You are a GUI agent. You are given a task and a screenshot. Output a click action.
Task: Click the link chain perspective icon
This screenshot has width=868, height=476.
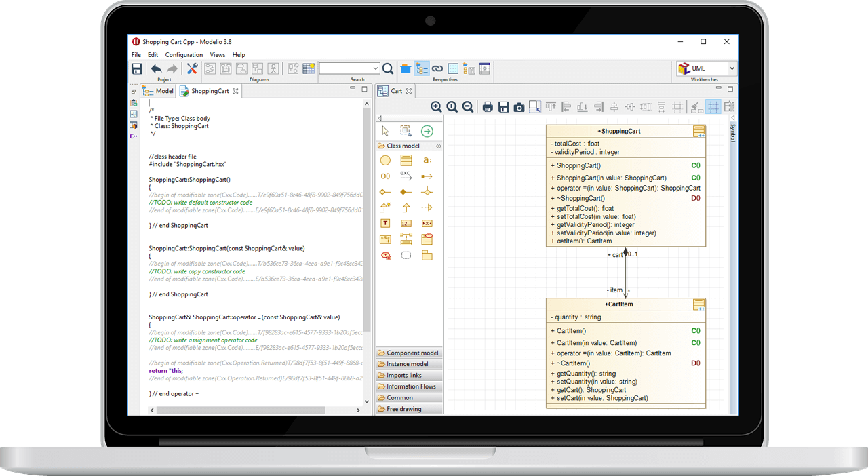(x=437, y=68)
